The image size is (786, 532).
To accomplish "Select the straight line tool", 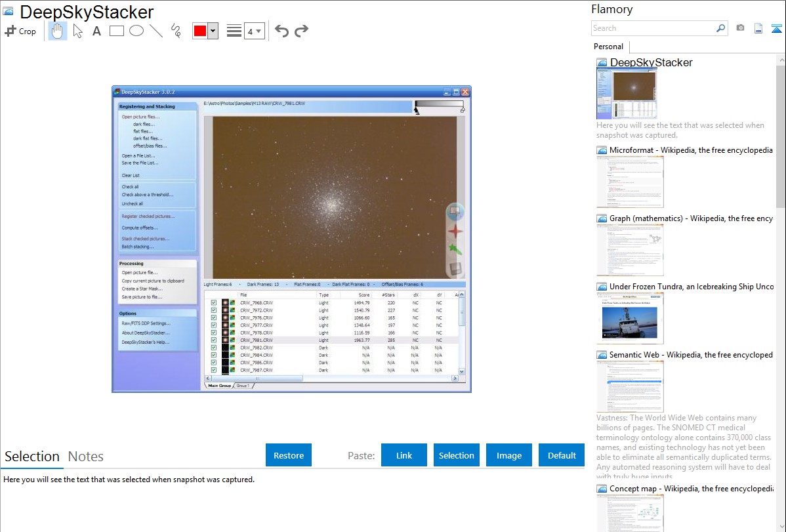I will (x=156, y=31).
